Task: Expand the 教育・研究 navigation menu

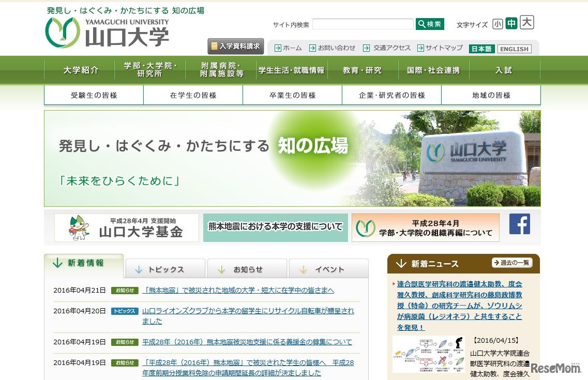Action: pos(362,70)
